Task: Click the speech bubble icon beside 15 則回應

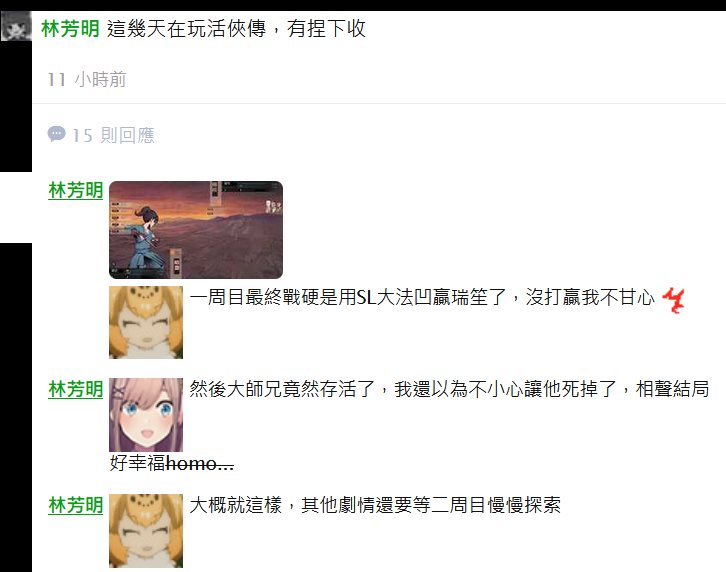Action: (x=56, y=134)
